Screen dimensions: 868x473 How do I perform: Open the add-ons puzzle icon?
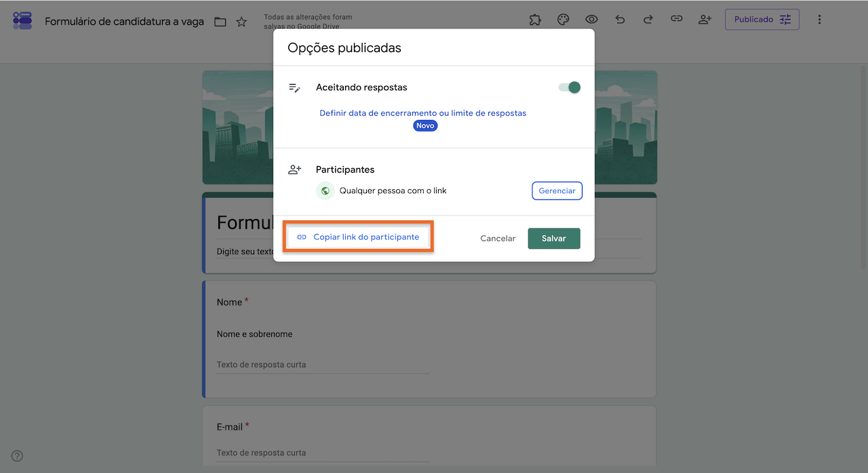click(x=535, y=20)
